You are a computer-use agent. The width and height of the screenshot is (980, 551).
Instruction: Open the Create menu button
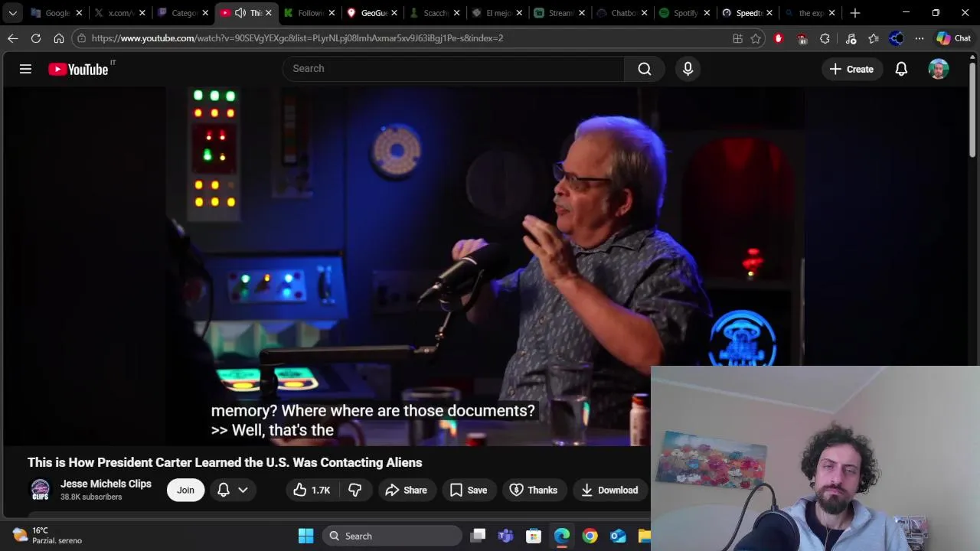click(851, 69)
